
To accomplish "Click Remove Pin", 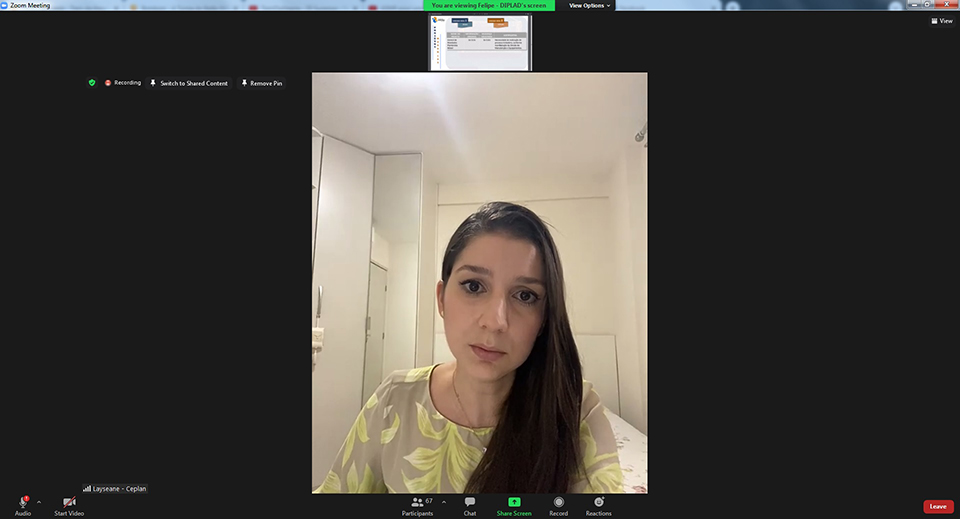I will point(261,83).
